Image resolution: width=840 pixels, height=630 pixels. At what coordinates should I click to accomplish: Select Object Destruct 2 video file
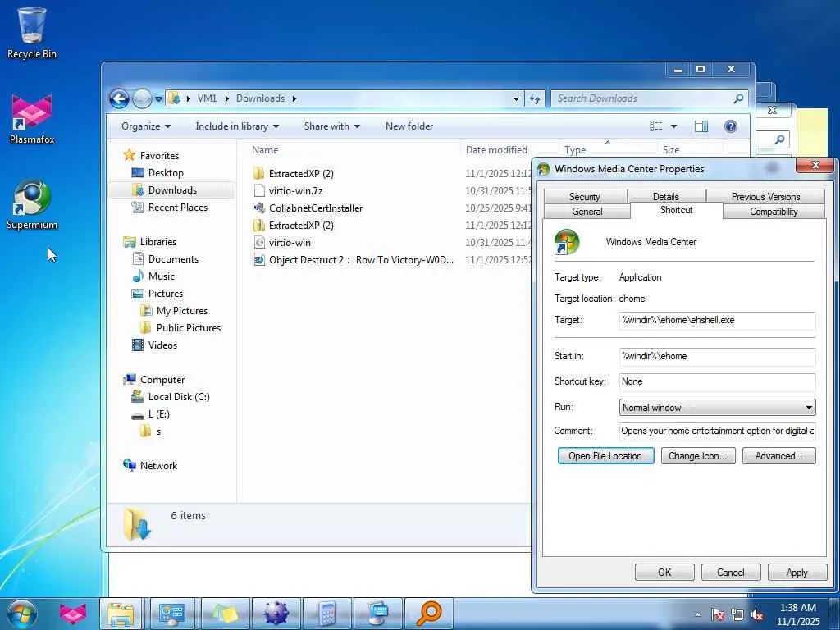pos(361,260)
